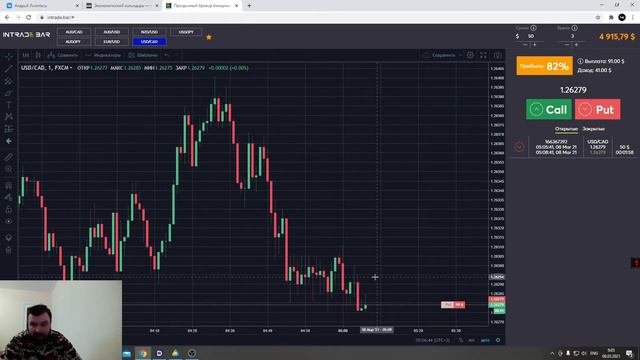The width and height of the screenshot is (640, 360).
Task: Toggle the lock all drawings icon
Action: (9, 209)
